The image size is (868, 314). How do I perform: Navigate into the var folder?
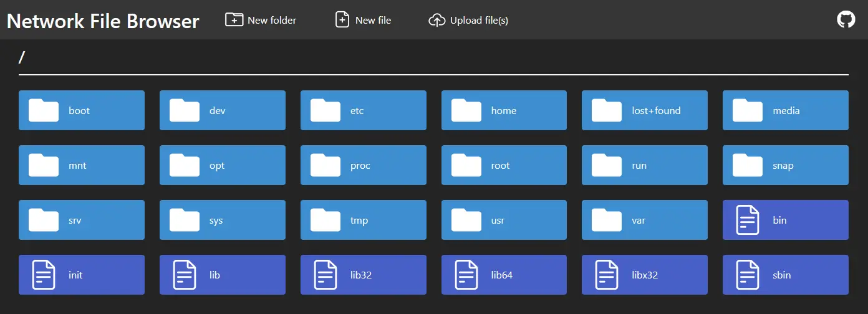[x=645, y=220]
